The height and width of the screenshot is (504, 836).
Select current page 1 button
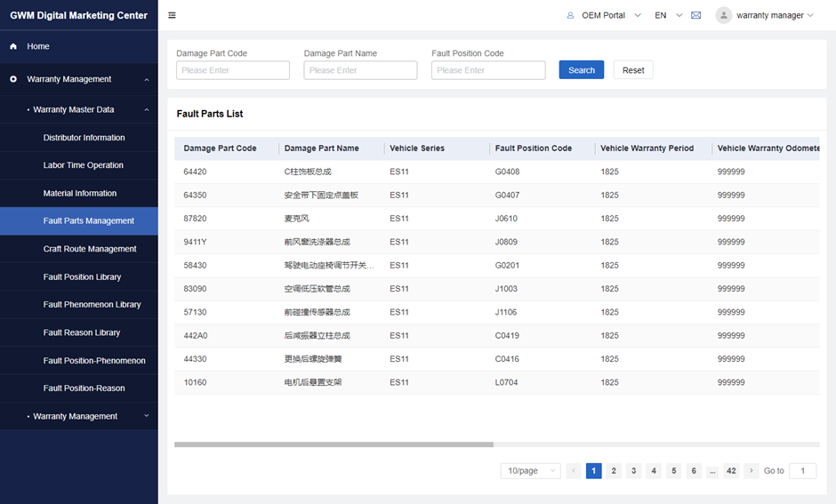click(593, 470)
